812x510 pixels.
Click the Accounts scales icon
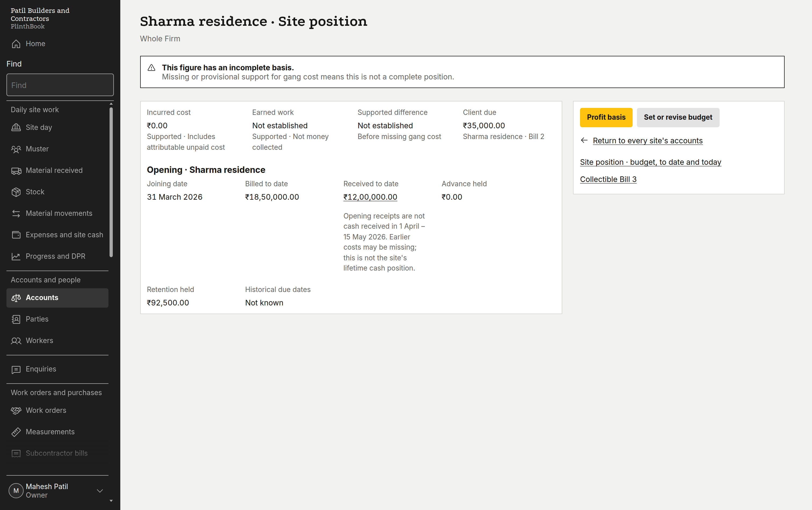tap(16, 298)
